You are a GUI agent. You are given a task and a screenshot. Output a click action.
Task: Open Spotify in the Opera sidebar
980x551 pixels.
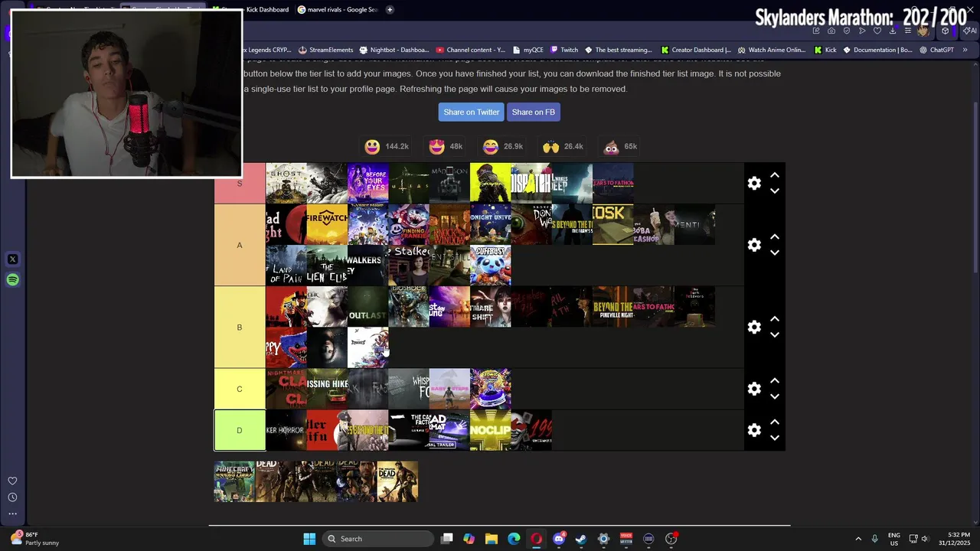click(x=12, y=280)
